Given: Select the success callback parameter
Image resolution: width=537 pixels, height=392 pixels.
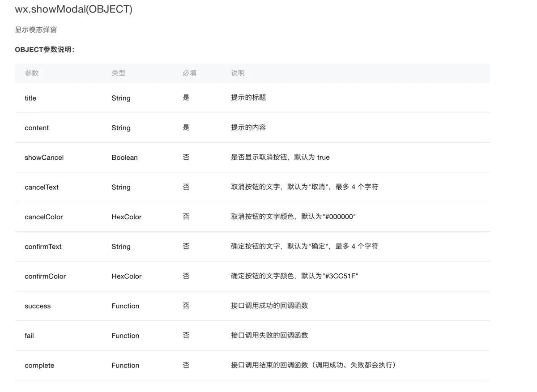Looking at the screenshot, I should coord(38,306).
